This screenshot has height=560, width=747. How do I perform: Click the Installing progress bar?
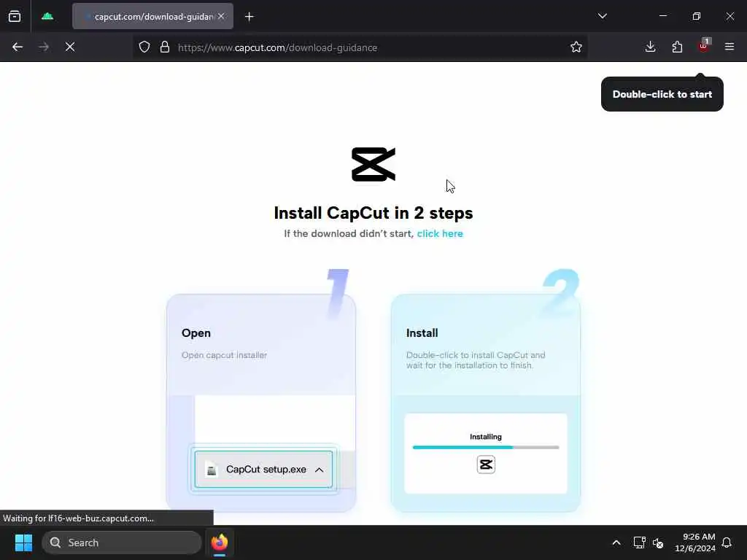[485, 448]
